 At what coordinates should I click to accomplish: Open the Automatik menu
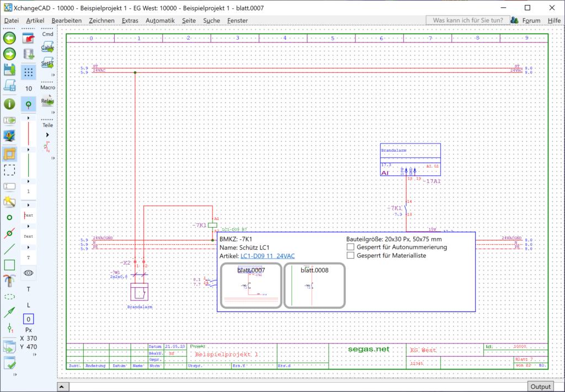(x=160, y=20)
